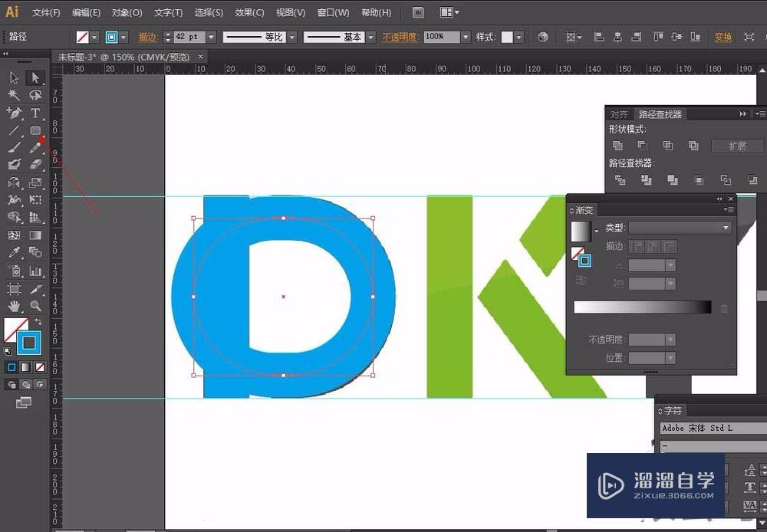This screenshot has width=767, height=532.
Task: Expand the opacity 不透明度 dropdown in toolbar
Action: pyautogui.click(x=466, y=37)
